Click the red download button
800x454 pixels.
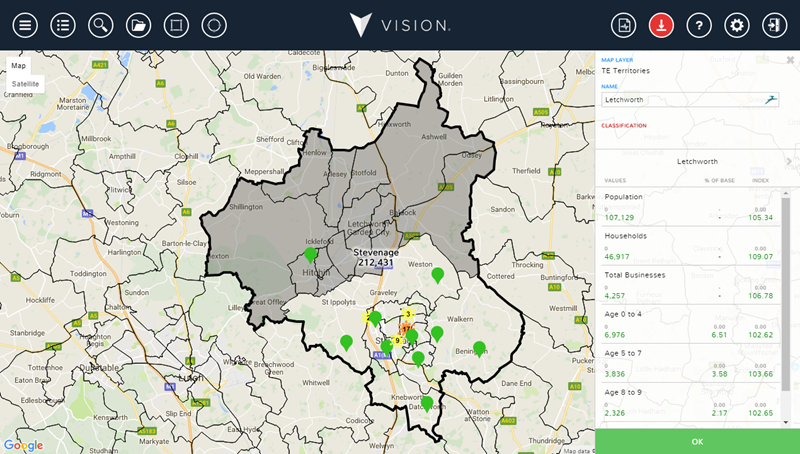(x=661, y=25)
